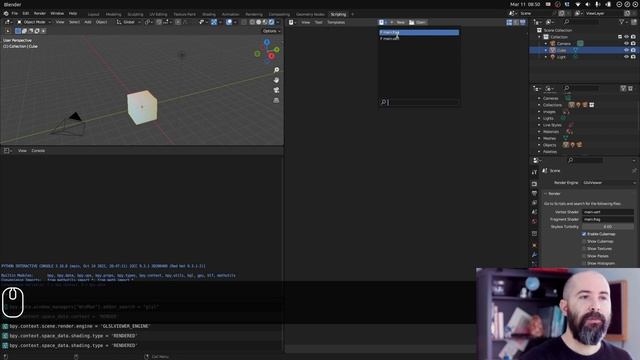Add a new workspace with plus button
Image resolution: width=640 pixels, height=360 pixels.
[x=353, y=14]
